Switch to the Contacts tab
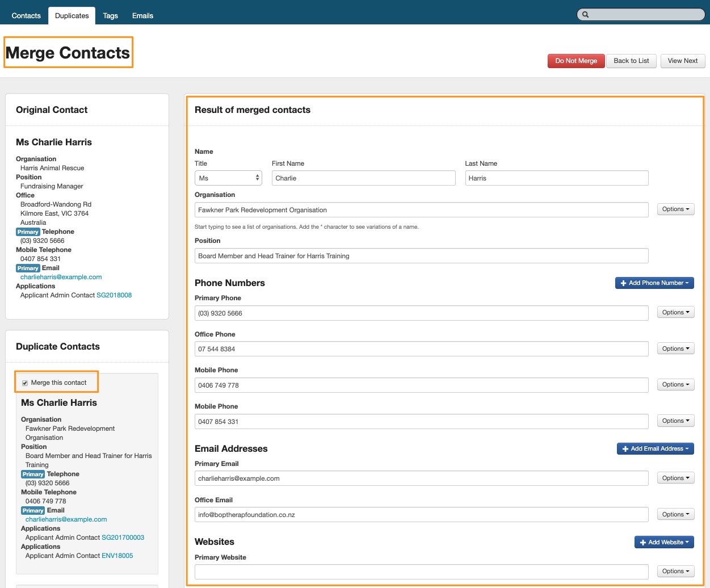The height and width of the screenshot is (588, 710). (26, 16)
